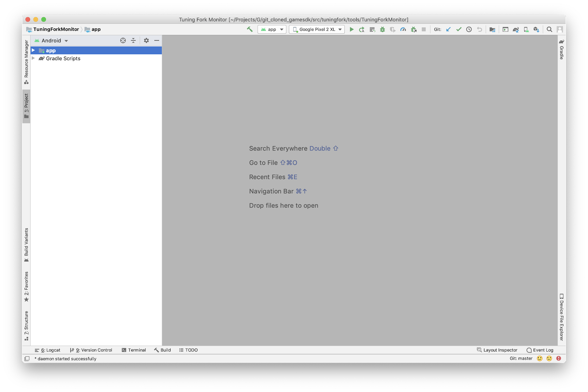Run the app with green play button

[352, 29]
